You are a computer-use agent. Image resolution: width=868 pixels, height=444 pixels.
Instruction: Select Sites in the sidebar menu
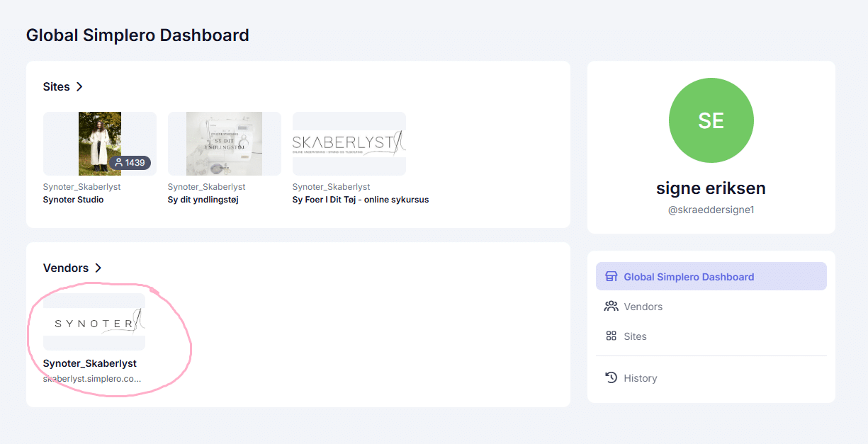[x=635, y=336]
